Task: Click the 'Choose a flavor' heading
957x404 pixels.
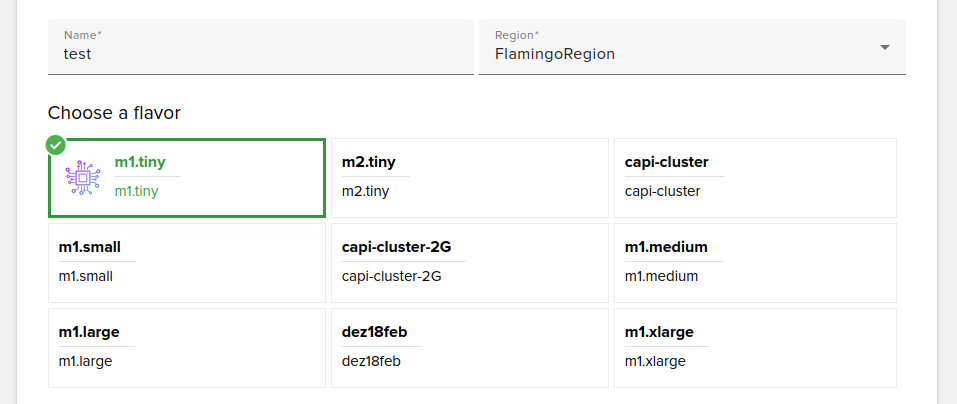Action: click(114, 113)
